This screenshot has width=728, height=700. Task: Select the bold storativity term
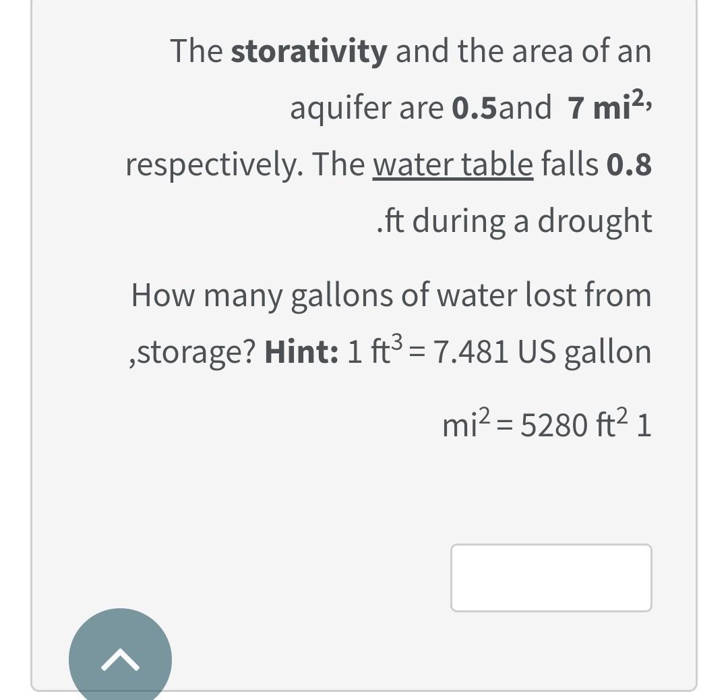point(309,51)
